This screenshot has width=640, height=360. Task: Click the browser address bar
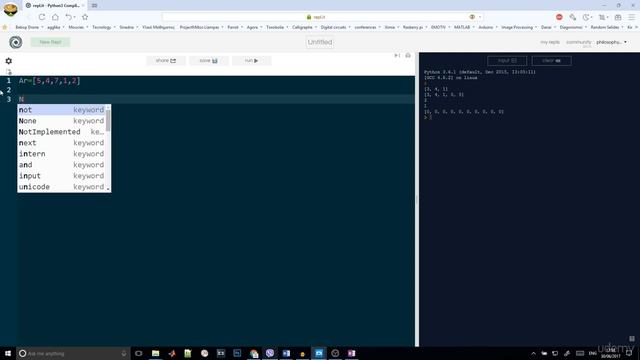[x=322, y=17]
